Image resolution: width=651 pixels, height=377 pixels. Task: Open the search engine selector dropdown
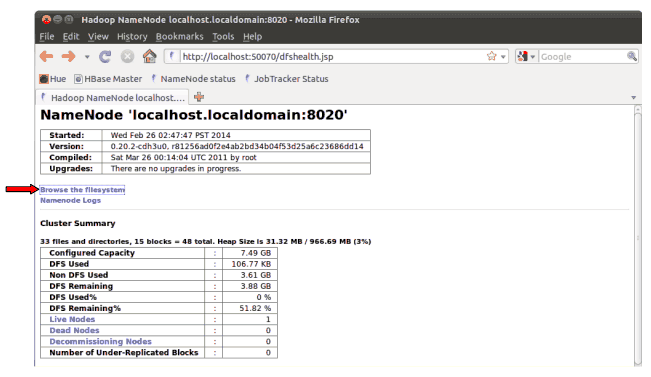[x=526, y=56]
